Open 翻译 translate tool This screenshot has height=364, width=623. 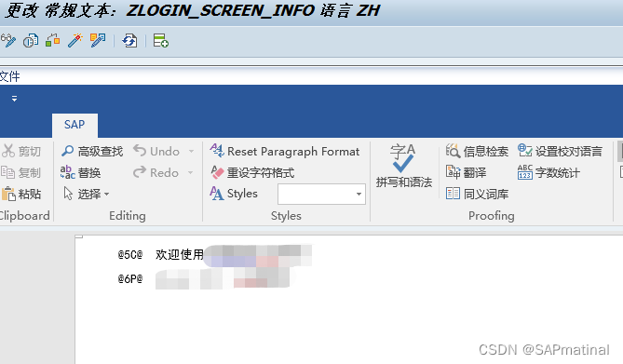pyautogui.click(x=466, y=172)
